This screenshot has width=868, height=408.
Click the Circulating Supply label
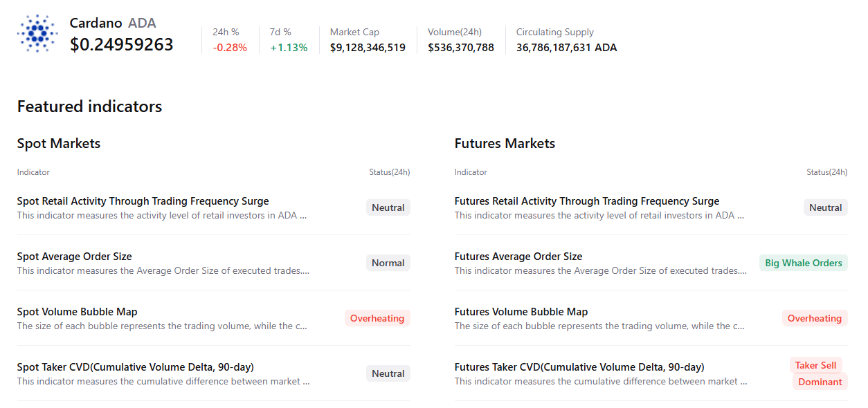click(x=555, y=32)
